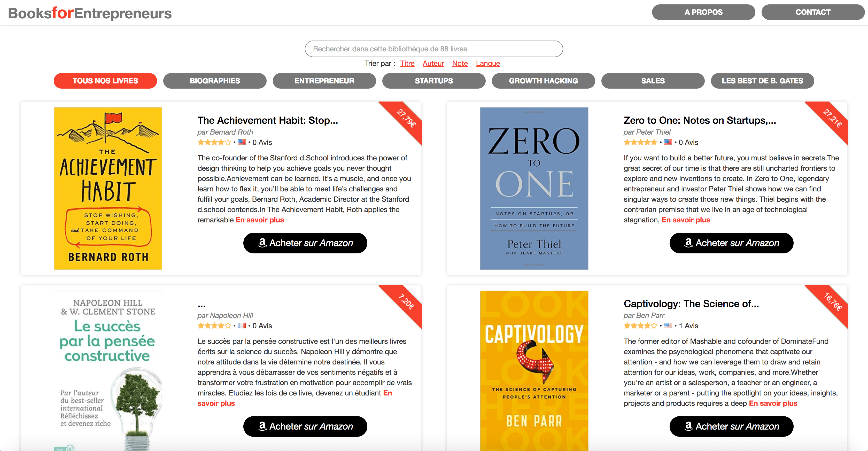Read more about Captivology via En savoir plus

click(x=773, y=403)
